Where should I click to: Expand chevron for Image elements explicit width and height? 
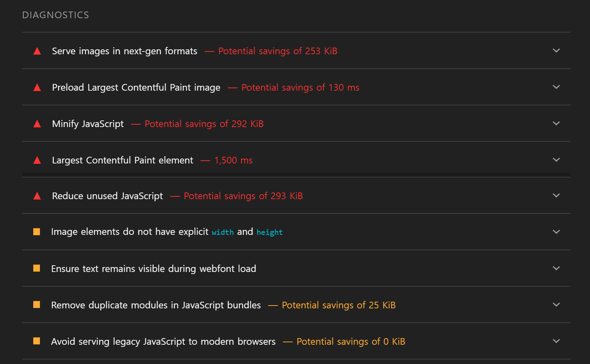(556, 232)
